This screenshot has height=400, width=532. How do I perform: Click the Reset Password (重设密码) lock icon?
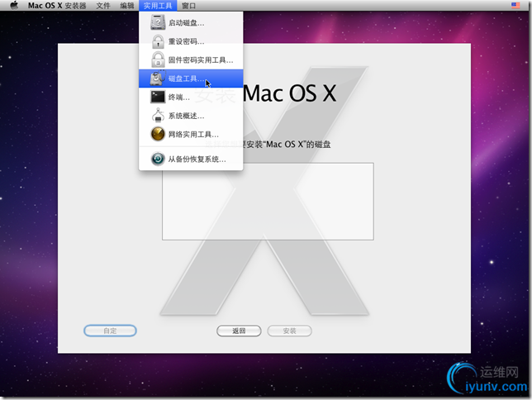tap(158, 41)
